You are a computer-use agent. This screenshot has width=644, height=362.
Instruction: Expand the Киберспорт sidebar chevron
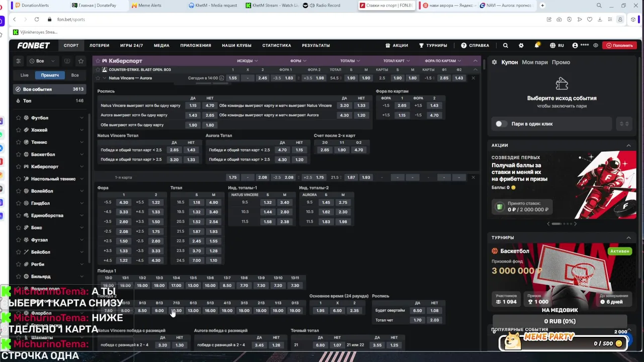tap(82, 166)
